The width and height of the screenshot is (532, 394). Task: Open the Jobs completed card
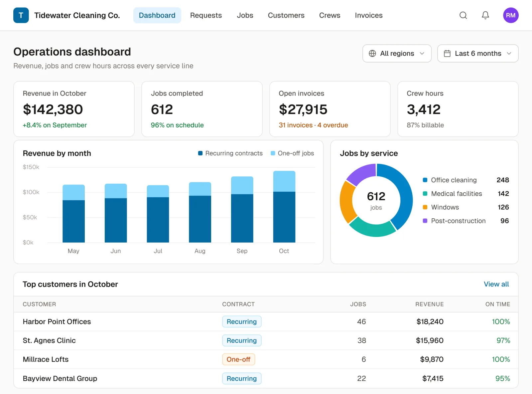[202, 109]
